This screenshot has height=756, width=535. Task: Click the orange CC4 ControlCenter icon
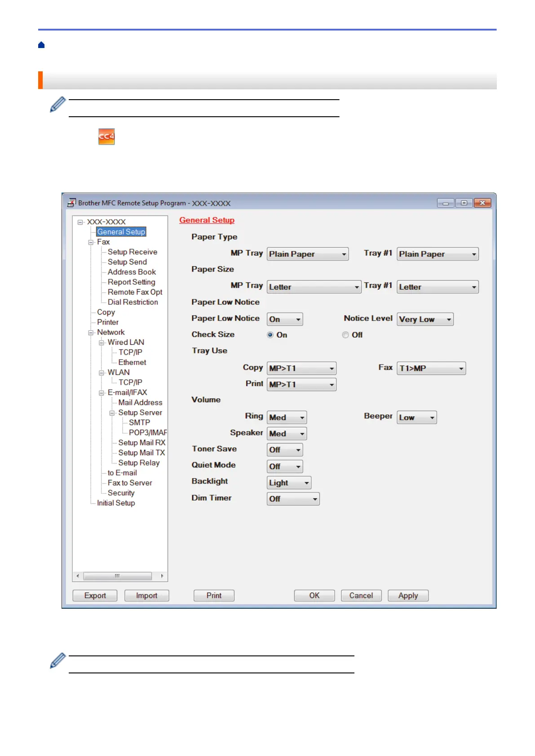click(x=106, y=136)
